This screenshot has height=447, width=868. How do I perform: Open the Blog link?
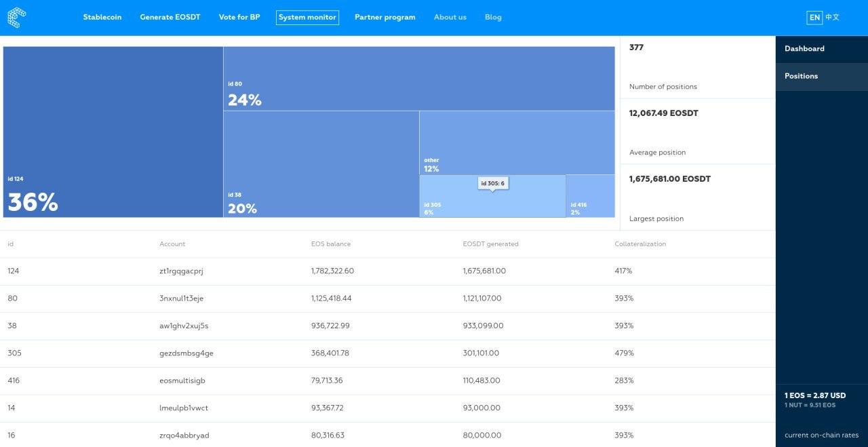coord(493,18)
